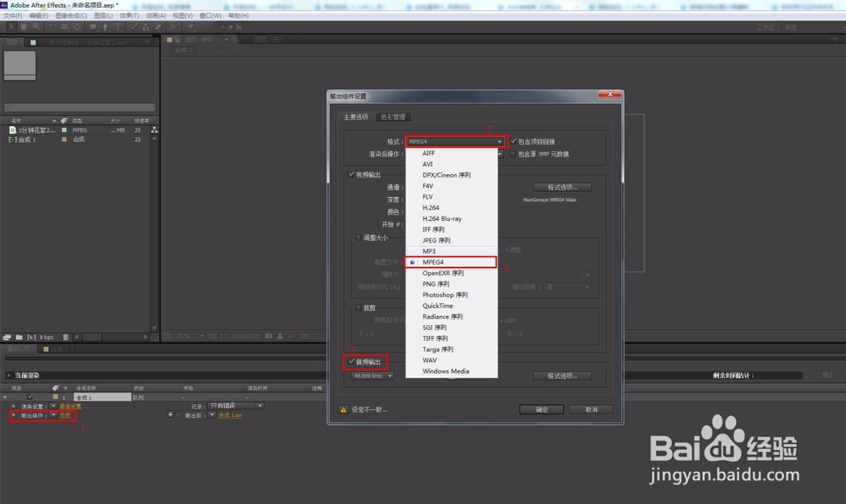Image resolution: width=846 pixels, height=504 pixels.
Task: Click the project panel horizontal scrollbar
Action: [x=91, y=337]
